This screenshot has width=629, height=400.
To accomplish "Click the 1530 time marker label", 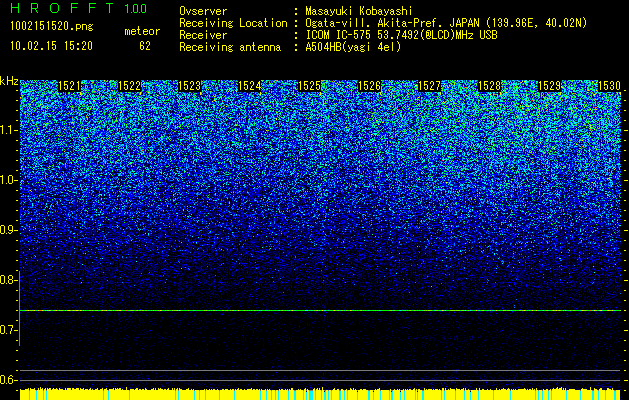I will pyautogui.click(x=609, y=86).
